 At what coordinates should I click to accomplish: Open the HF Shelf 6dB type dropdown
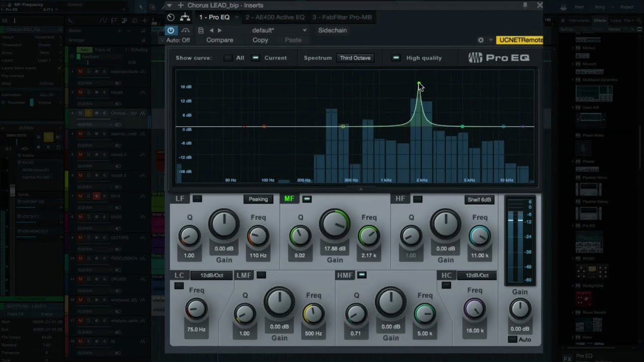click(479, 200)
